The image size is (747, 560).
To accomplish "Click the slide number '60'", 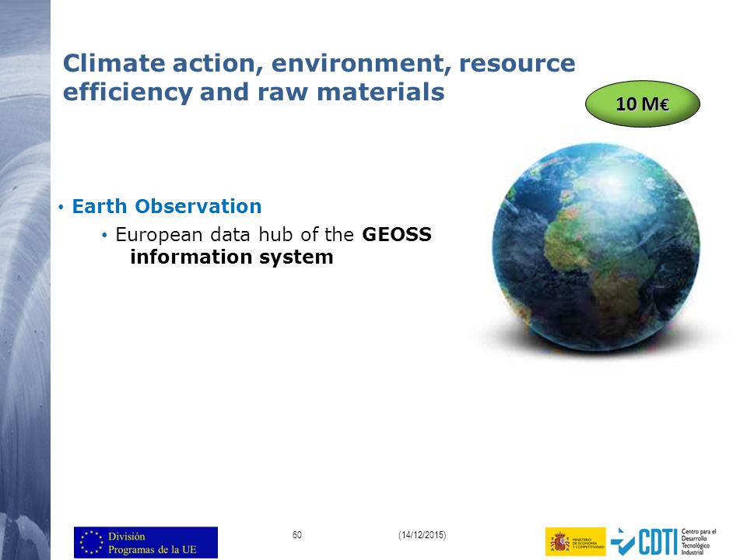I will coord(296,535).
